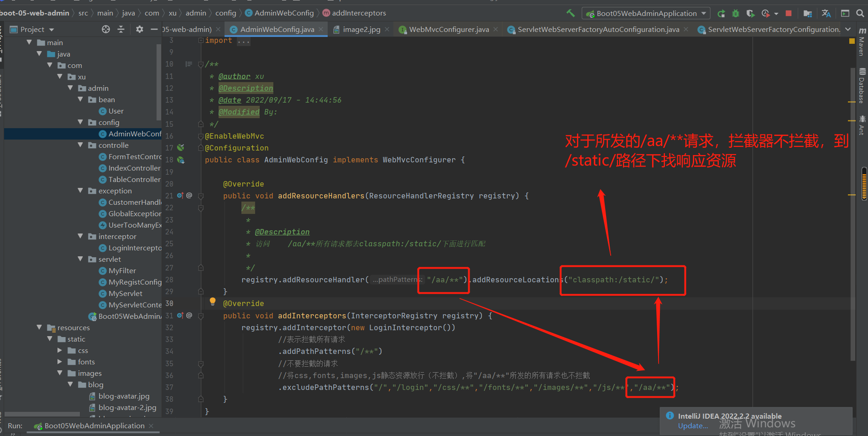Click the override gutter icon at line 21

point(180,195)
